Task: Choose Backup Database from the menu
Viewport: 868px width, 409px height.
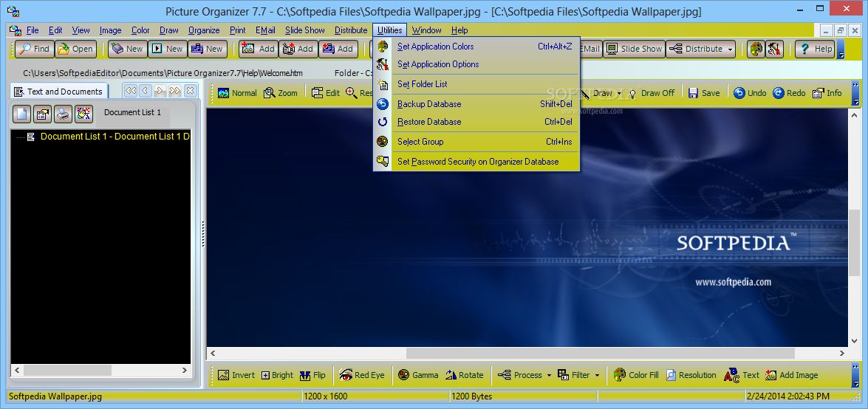Action: point(476,104)
